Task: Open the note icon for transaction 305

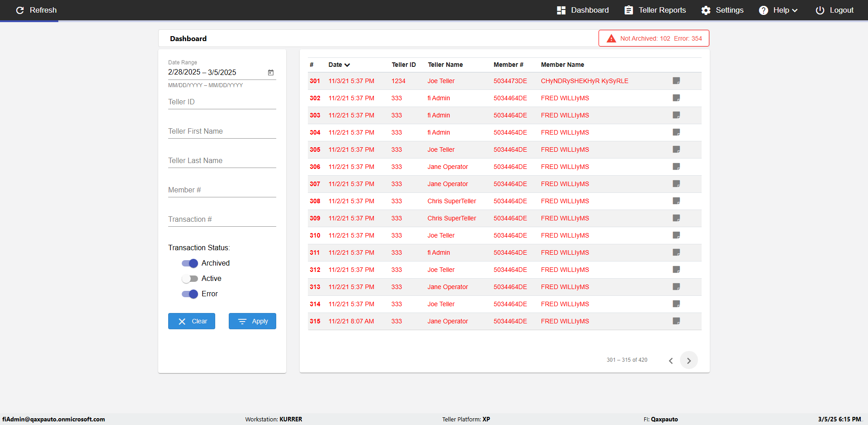Action: 676,149
